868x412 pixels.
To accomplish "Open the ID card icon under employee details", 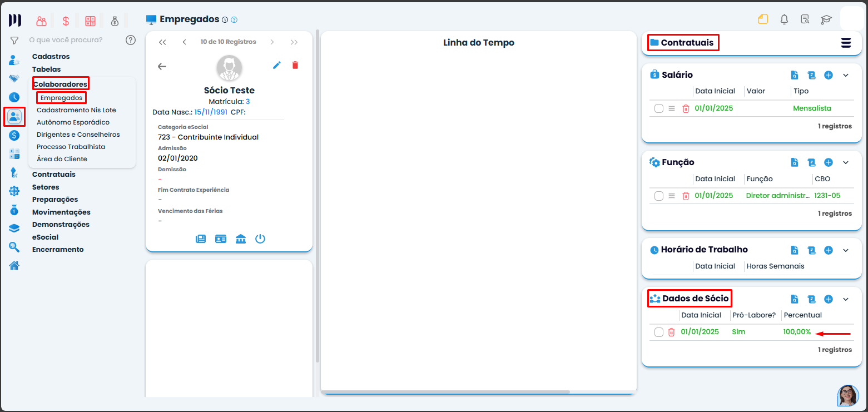I will pos(221,239).
